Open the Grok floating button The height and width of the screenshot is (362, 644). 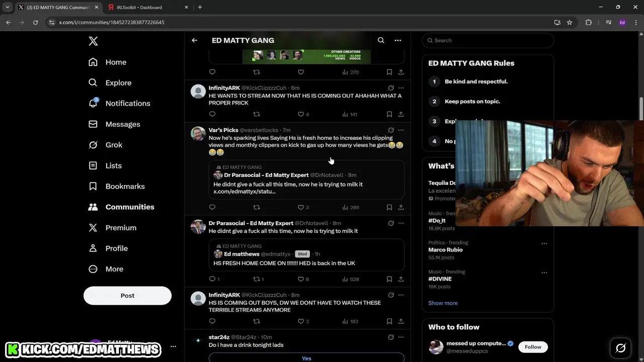tap(620, 348)
